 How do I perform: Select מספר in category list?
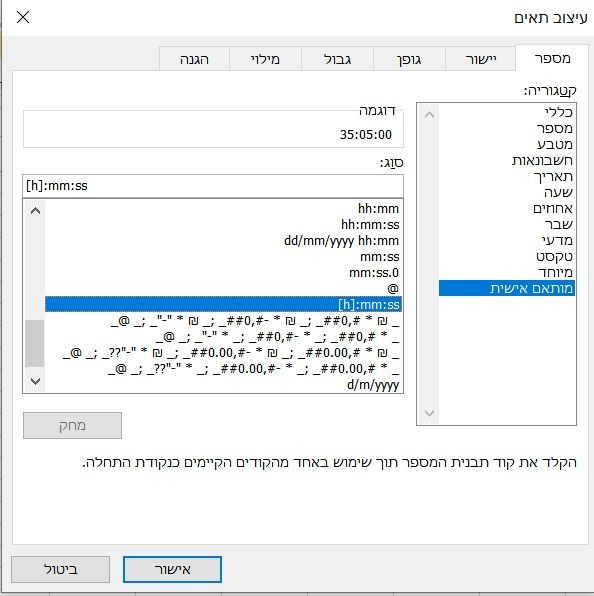(507, 128)
